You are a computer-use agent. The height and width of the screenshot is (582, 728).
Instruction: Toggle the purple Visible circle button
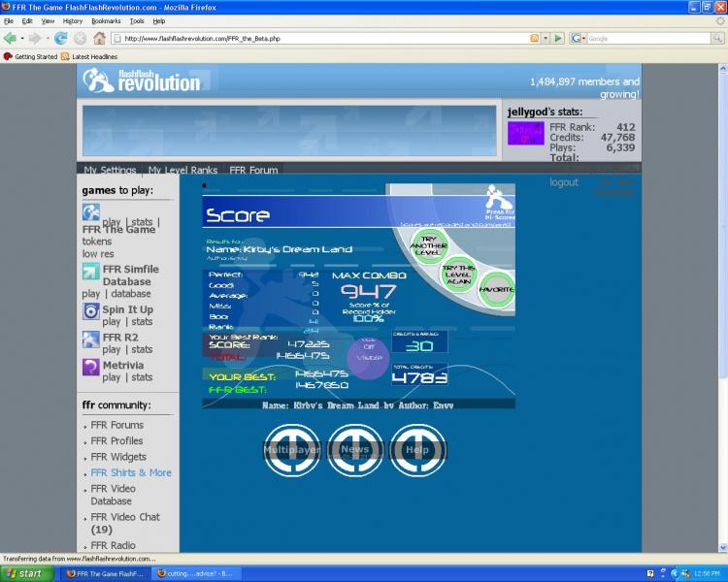click(x=368, y=357)
